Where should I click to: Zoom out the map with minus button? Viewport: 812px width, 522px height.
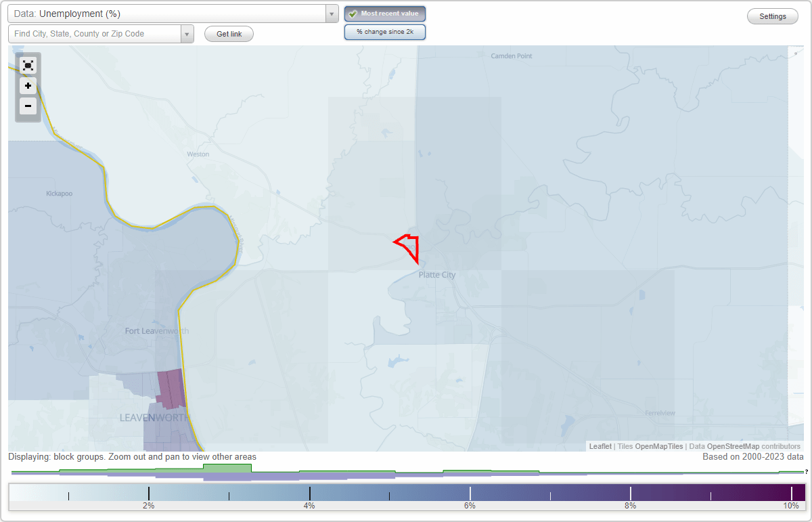pyautogui.click(x=28, y=106)
